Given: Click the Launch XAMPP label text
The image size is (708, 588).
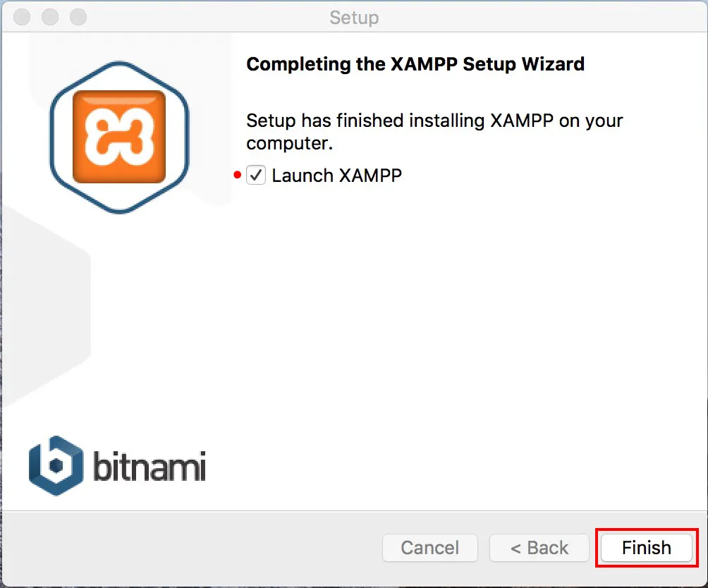Looking at the screenshot, I should (x=337, y=176).
